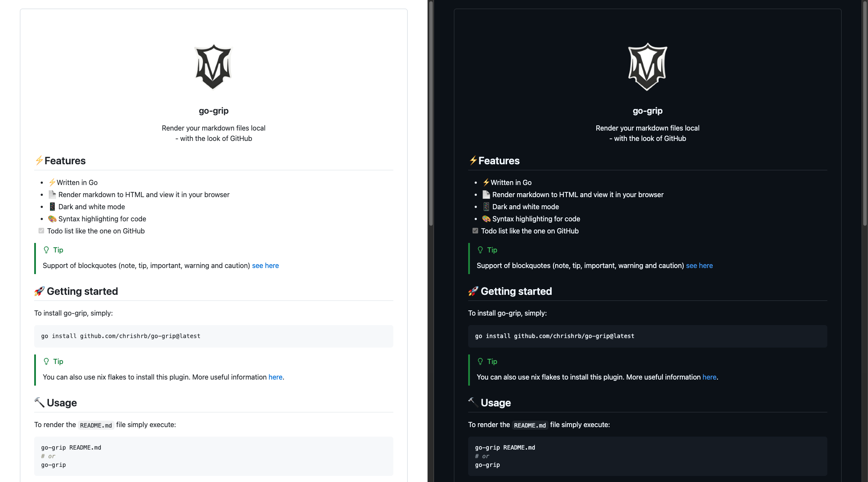Follow the 'here' nix flakes link, dark pane
Image resolution: width=868 pixels, height=482 pixels.
[x=709, y=377]
